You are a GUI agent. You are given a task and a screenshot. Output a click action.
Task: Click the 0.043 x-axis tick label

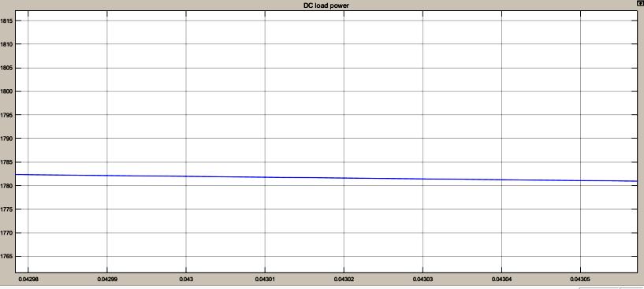186,279
